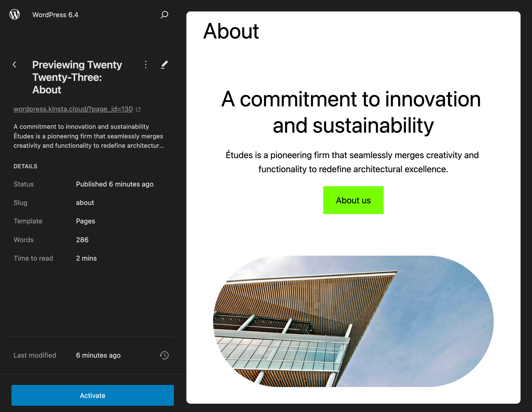Click the external link icon next to URL

[138, 109]
